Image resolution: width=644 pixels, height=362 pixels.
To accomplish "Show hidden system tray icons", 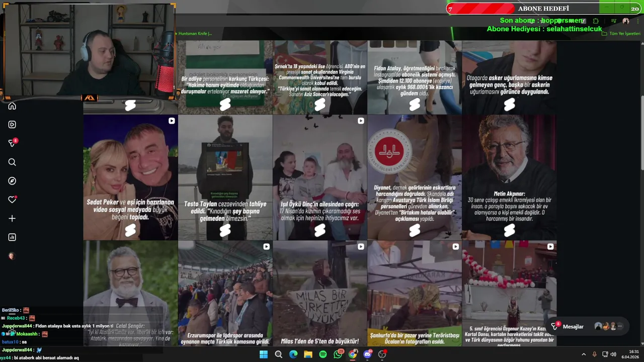I will click(x=584, y=354).
